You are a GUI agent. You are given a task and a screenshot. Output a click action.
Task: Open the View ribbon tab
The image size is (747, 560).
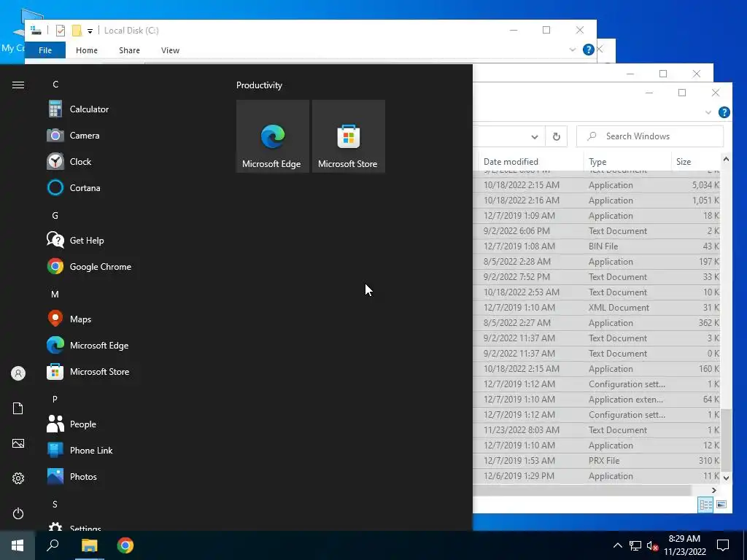170,50
